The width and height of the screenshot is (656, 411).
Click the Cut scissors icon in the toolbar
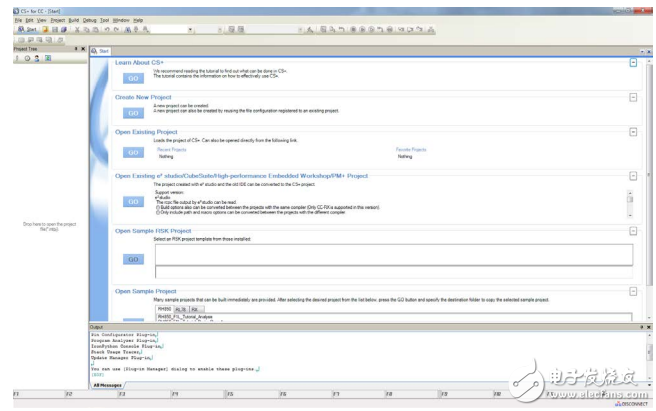pyautogui.click(x=77, y=30)
